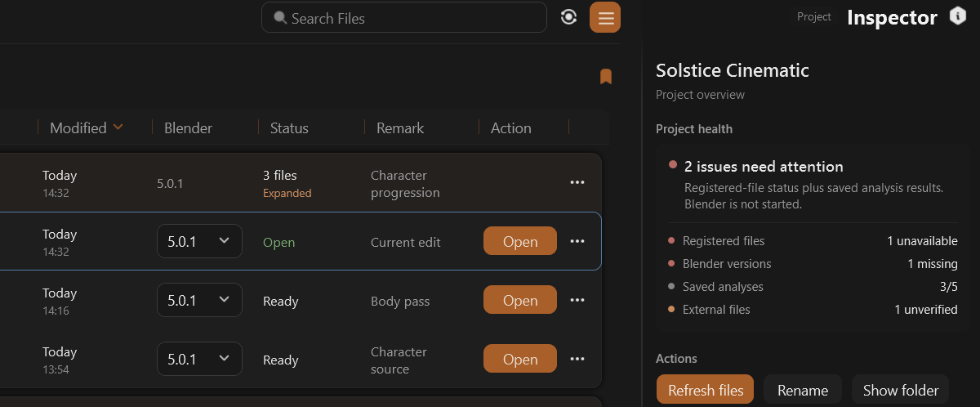Click the Rename button
Screen dimensions: 980x407
[x=803, y=390]
